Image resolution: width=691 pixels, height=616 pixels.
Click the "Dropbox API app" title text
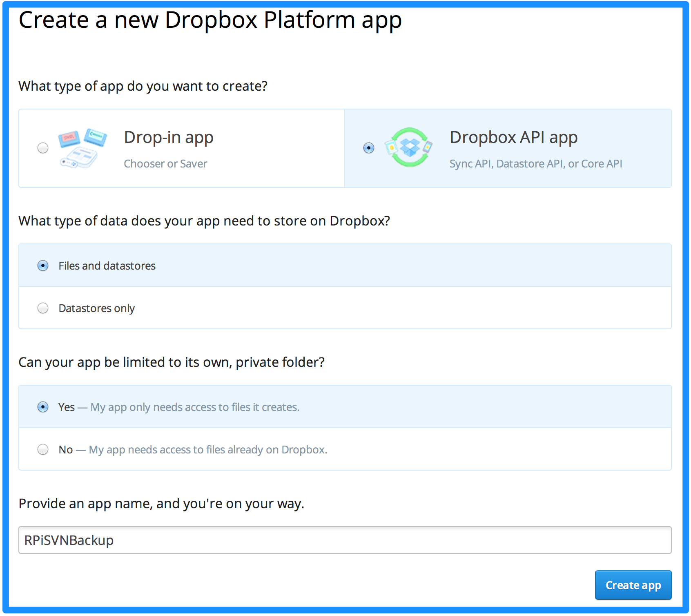click(513, 138)
